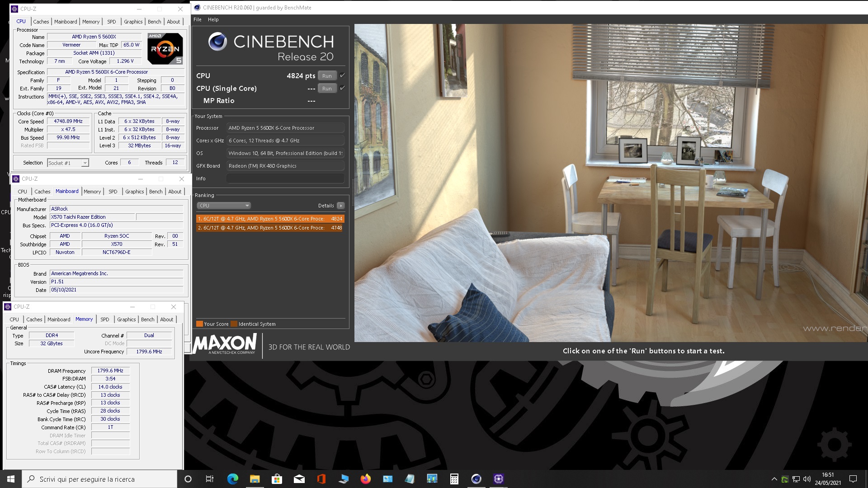The height and width of the screenshot is (488, 868).
Task: Launch Firefox from taskbar
Action: click(x=365, y=479)
